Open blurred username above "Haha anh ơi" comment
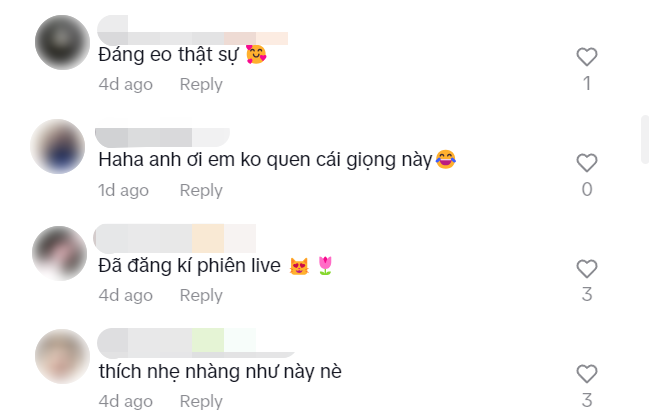The width and height of the screenshot is (649, 415). coord(162,132)
